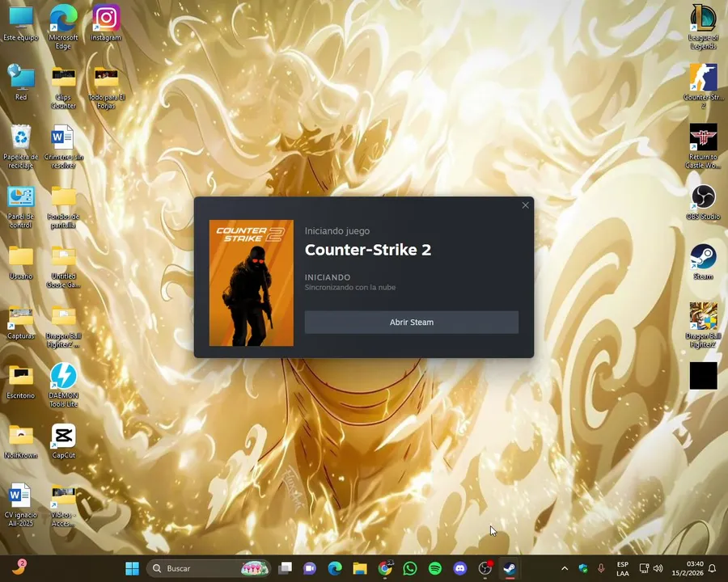This screenshot has width=728, height=582.
Task: Click the Abrir Steam button
Action: (412, 322)
